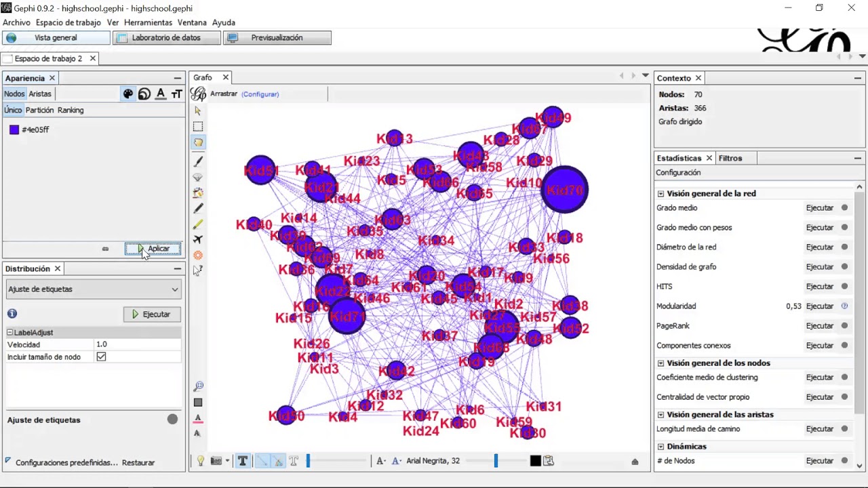
Task: Open the Ventana menu
Action: tap(192, 22)
